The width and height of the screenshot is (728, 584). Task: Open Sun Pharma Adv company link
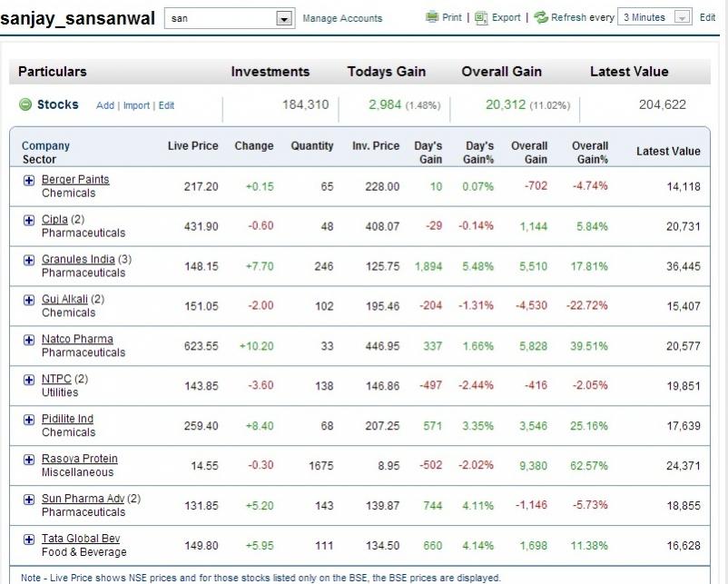(84, 499)
